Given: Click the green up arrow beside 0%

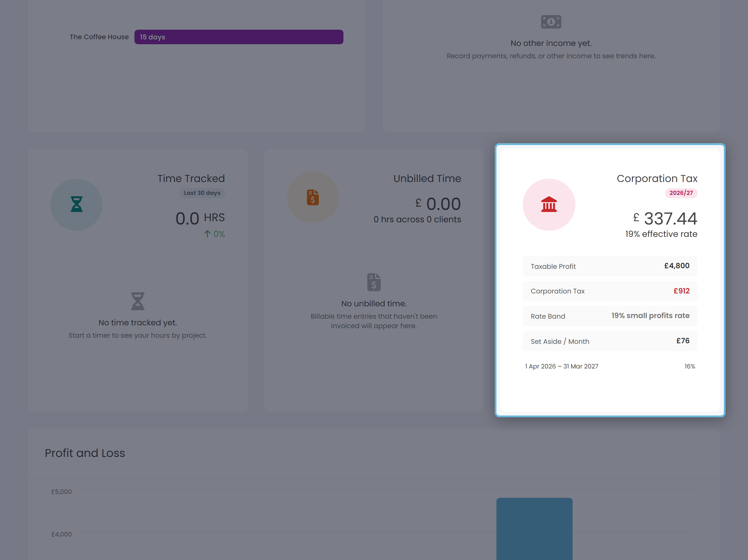Looking at the screenshot, I should click(x=207, y=234).
